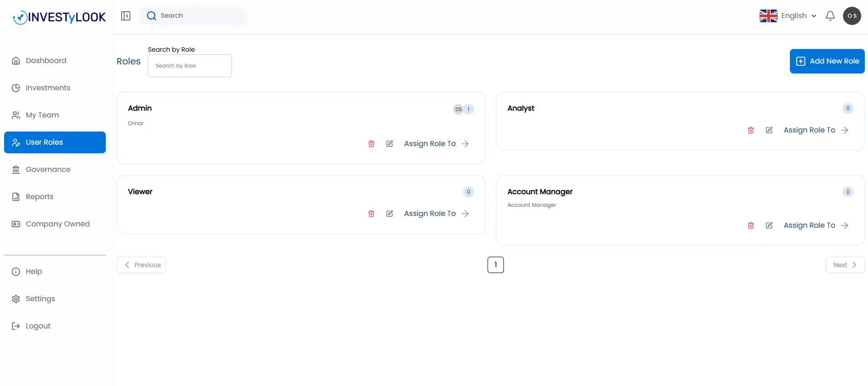The width and height of the screenshot is (868, 386).
Task: Click the Admin role title
Action: pyautogui.click(x=140, y=108)
